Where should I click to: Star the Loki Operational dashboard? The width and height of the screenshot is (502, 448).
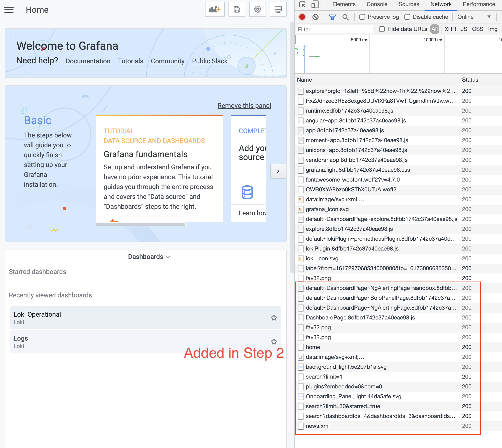274,318
